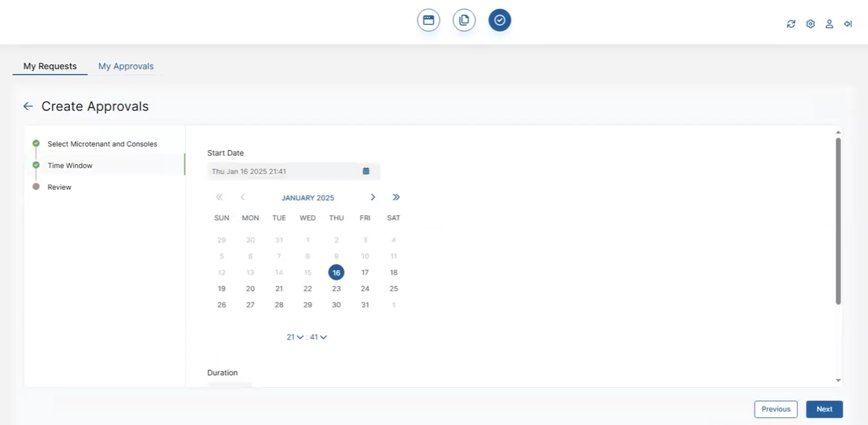Screen dimensions: 868x425
Task: Select the Review step in wizard
Action: [x=59, y=187]
